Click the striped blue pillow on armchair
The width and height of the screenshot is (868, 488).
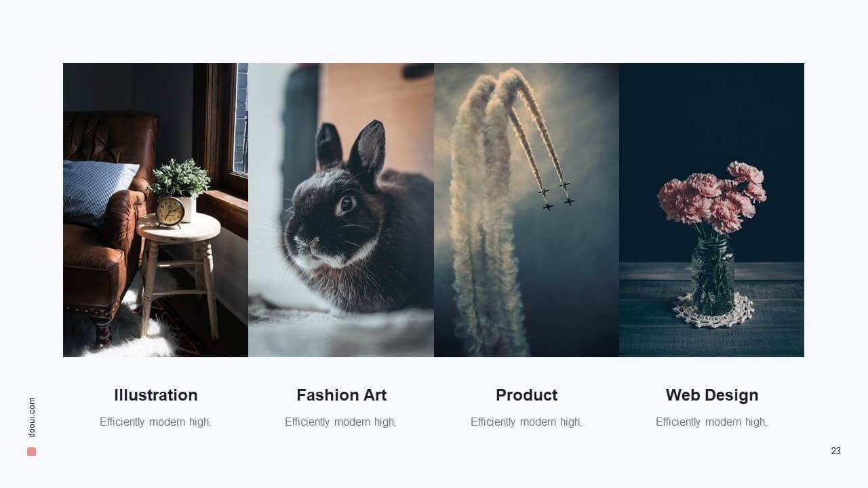click(x=98, y=190)
